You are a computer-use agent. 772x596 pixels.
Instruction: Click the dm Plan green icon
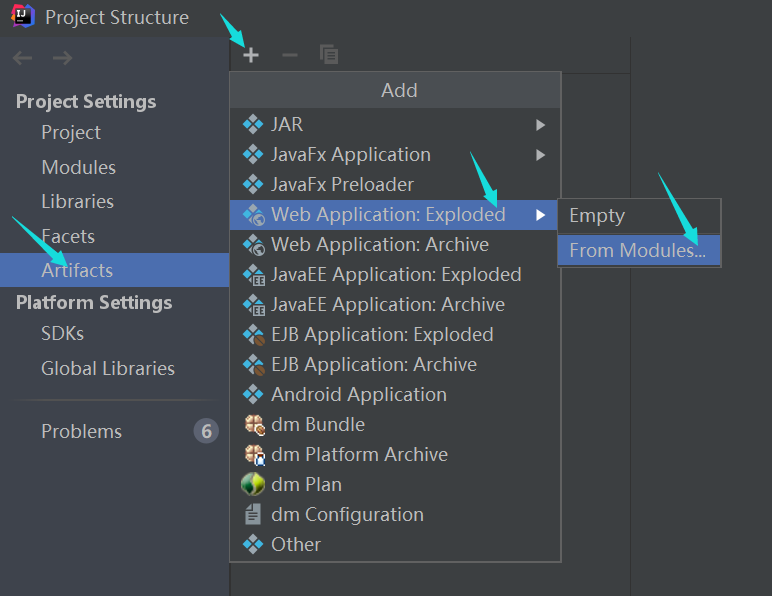253,484
